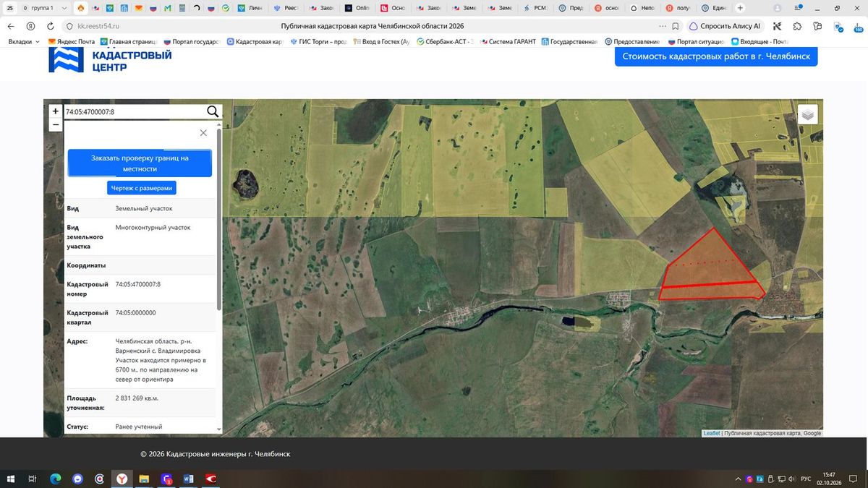Open the browser extensions puzzle icon

click(797, 26)
